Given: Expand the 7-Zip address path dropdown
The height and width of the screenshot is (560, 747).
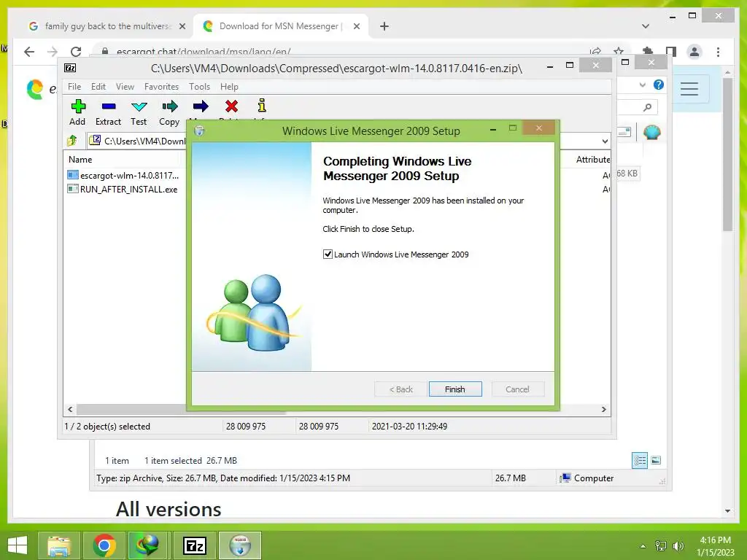Looking at the screenshot, I should [x=605, y=141].
